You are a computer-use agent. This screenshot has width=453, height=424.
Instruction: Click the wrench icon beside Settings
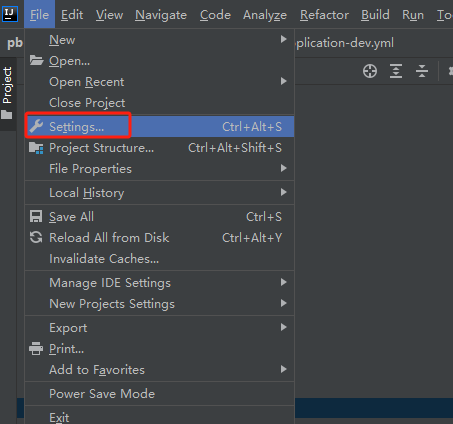pos(36,127)
